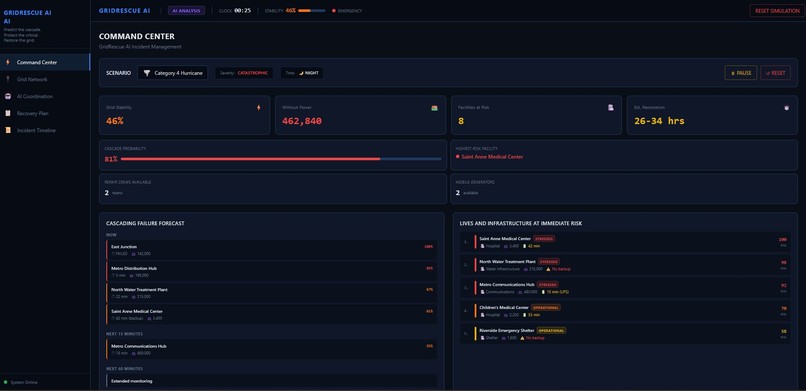Click the document icon beside Shelter type

(482, 338)
